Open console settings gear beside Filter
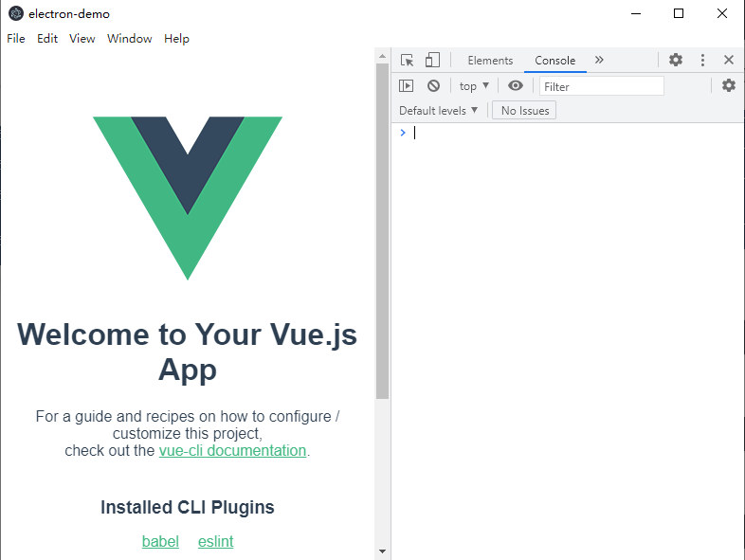Screen dimensions: 745x560 point(729,85)
